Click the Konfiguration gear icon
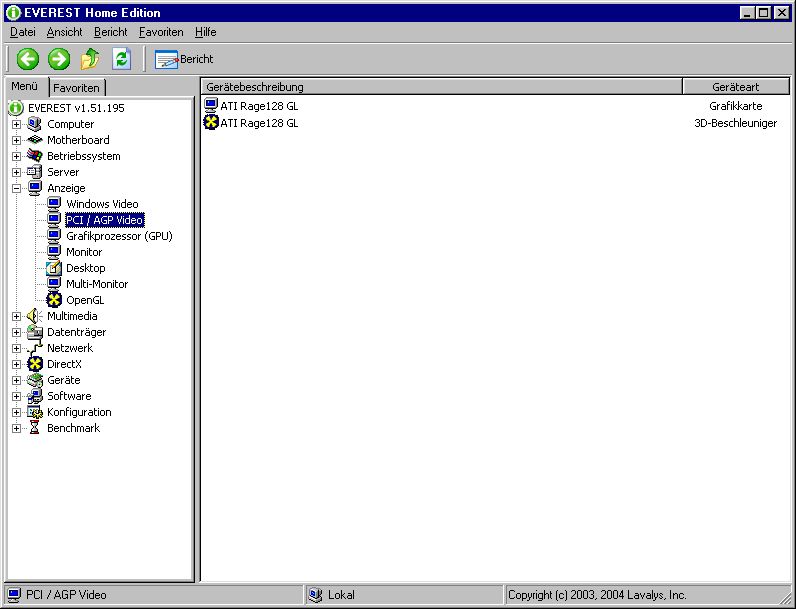The image size is (796, 609). [x=35, y=412]
